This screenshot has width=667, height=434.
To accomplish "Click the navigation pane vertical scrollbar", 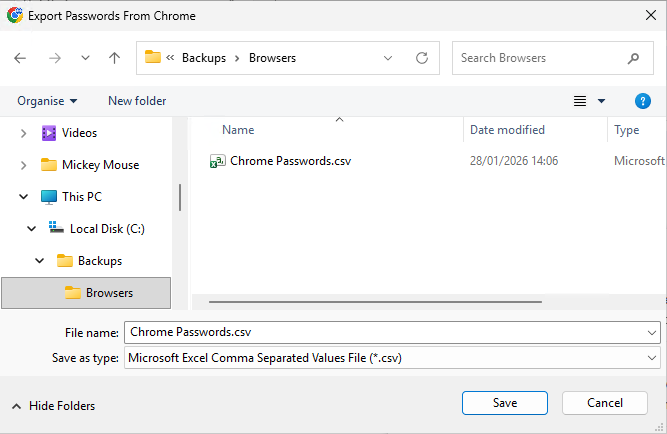I will tap(180, 197).
